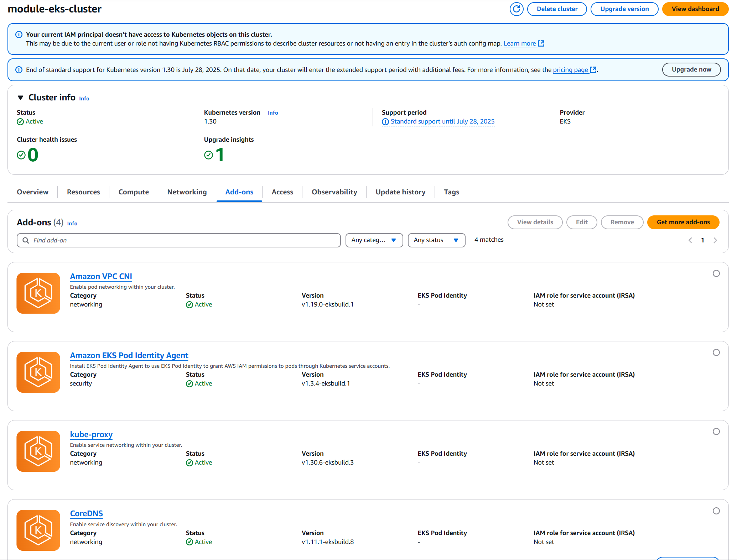The width and height of the screenshot is (737, 560).
Task: Click the Remove add-on button
Action: coord(622,223)
